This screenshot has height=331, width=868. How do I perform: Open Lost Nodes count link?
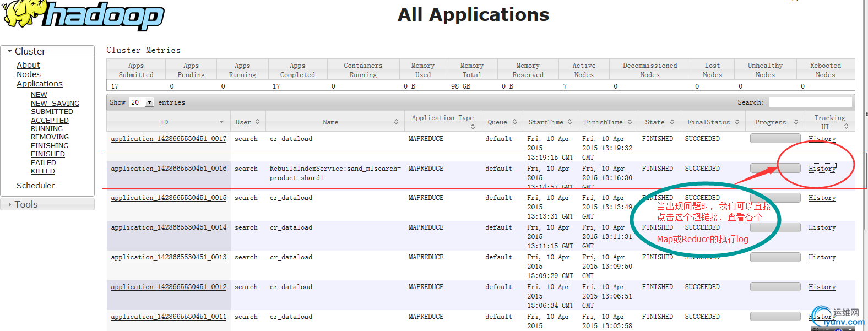(697, 86)
